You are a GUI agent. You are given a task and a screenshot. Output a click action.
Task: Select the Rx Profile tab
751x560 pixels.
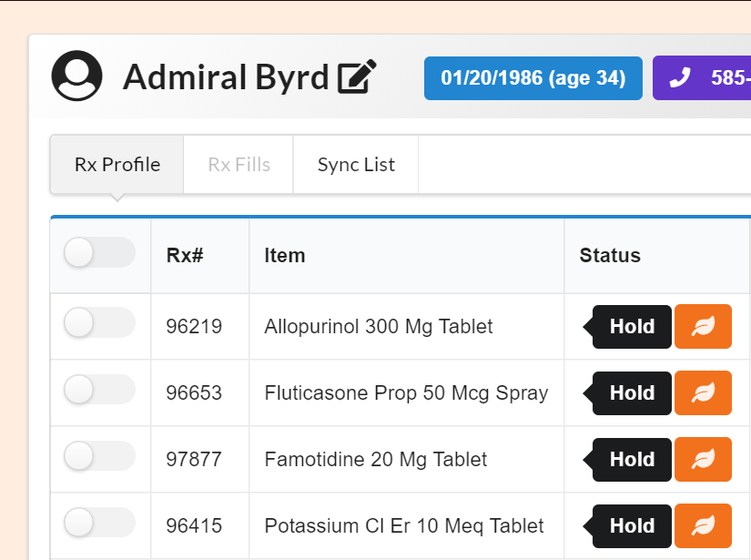tap(116, 164)
